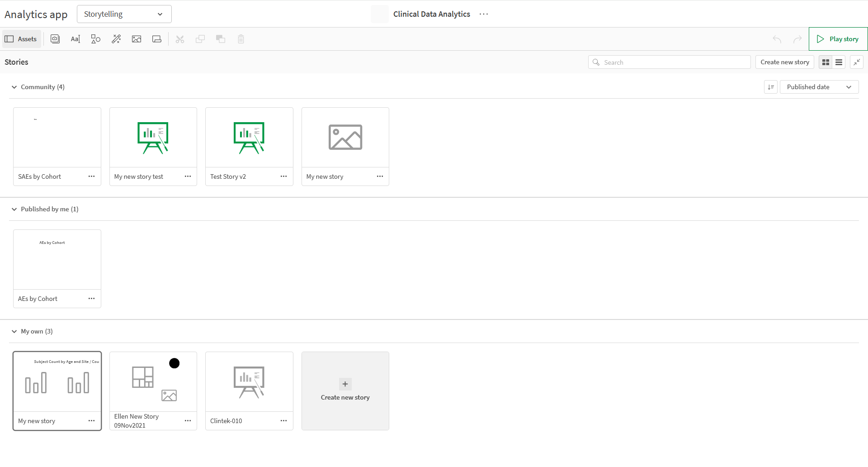This screenshot has width=868, height=467.
Task: Click the copy icon in toolbar
Action: 200,39
